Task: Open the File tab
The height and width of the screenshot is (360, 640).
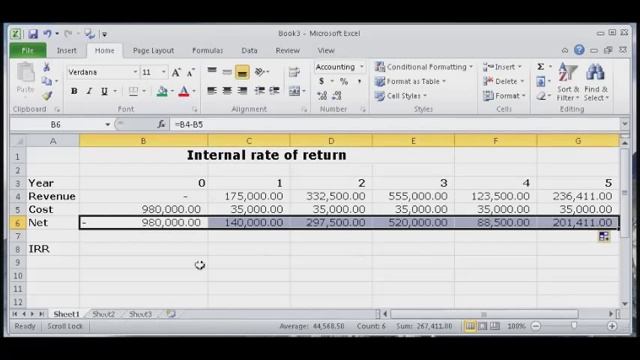Action: coord(28,51)
